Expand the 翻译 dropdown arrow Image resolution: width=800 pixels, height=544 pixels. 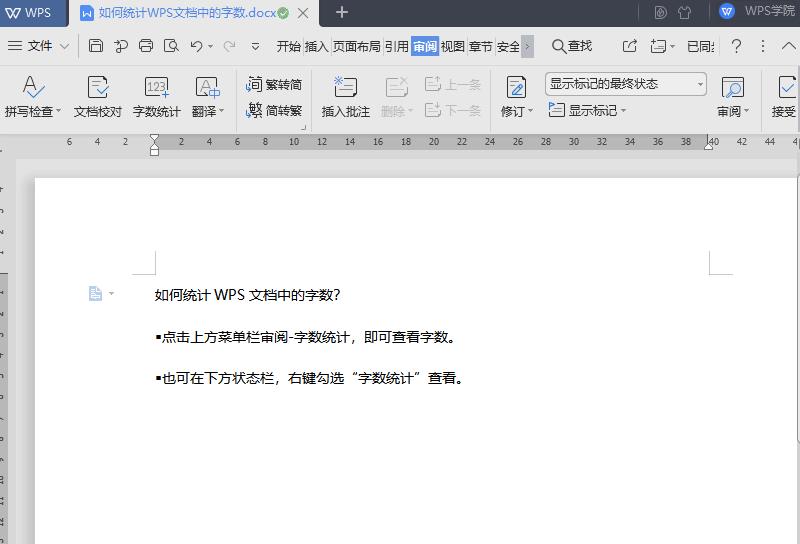click(221, 111)
